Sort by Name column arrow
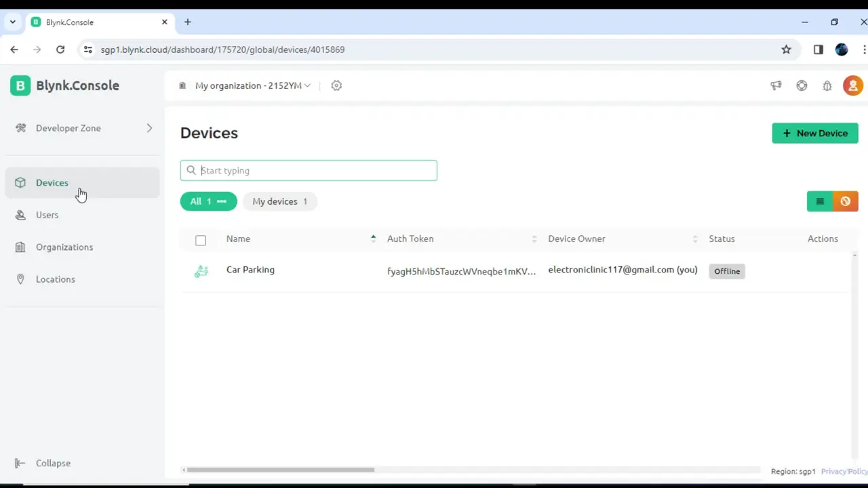This screenshot has width=868, height=488. click(373, 239)
